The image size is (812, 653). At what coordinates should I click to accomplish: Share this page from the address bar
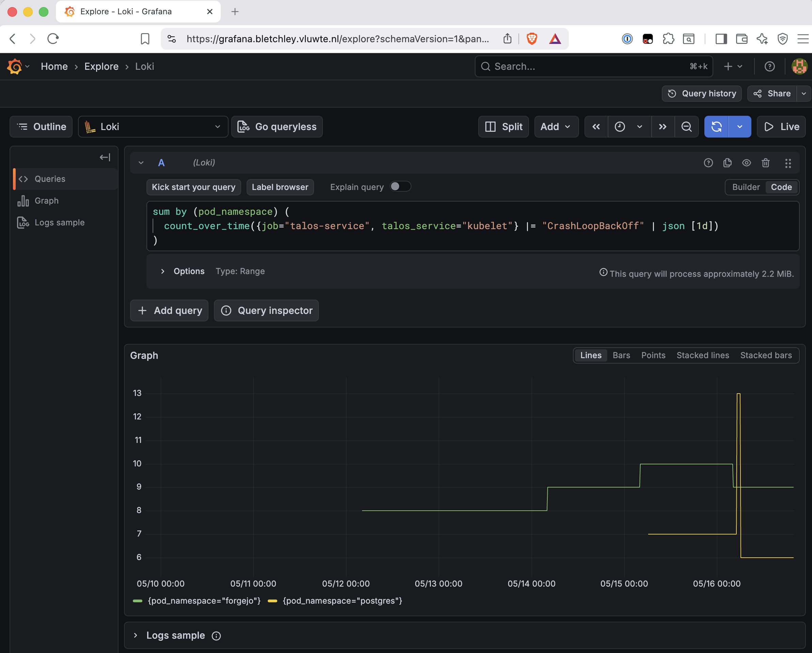[507, 39]
